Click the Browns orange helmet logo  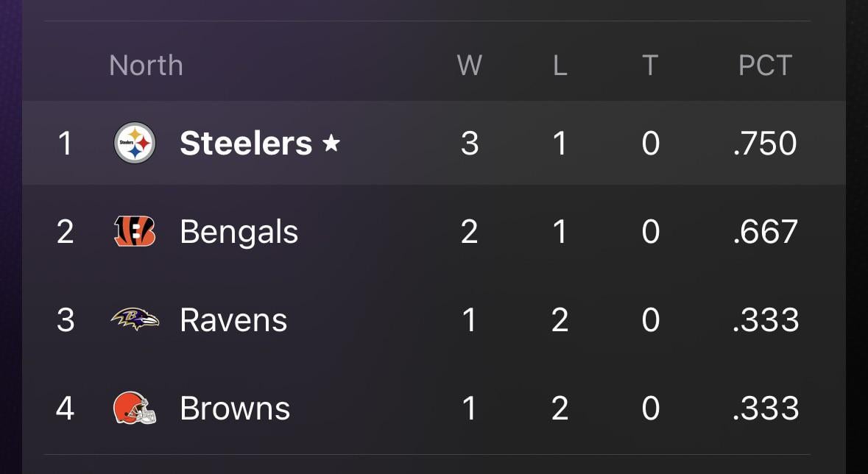(135, 408)
